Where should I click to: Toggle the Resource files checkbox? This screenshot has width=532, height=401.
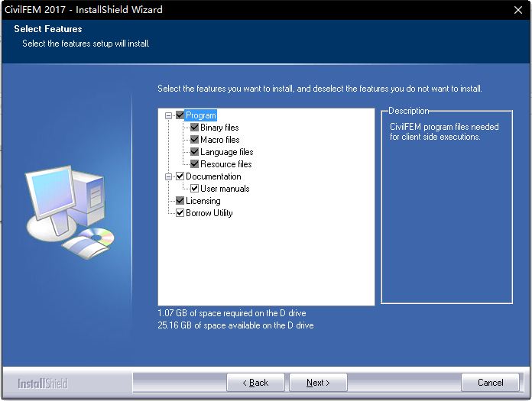click(194, 164)
